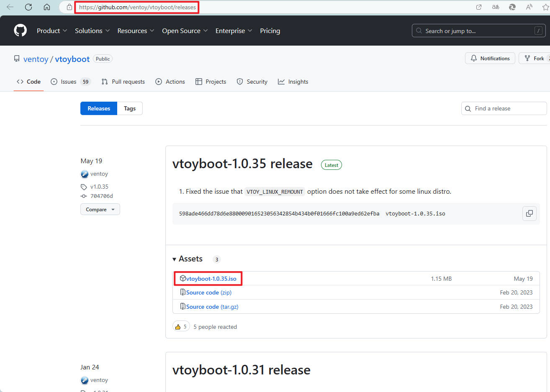This screenshot has width=550, height=392.
Task: Open the Compare dropdown
Action: (x=100, y=210)
